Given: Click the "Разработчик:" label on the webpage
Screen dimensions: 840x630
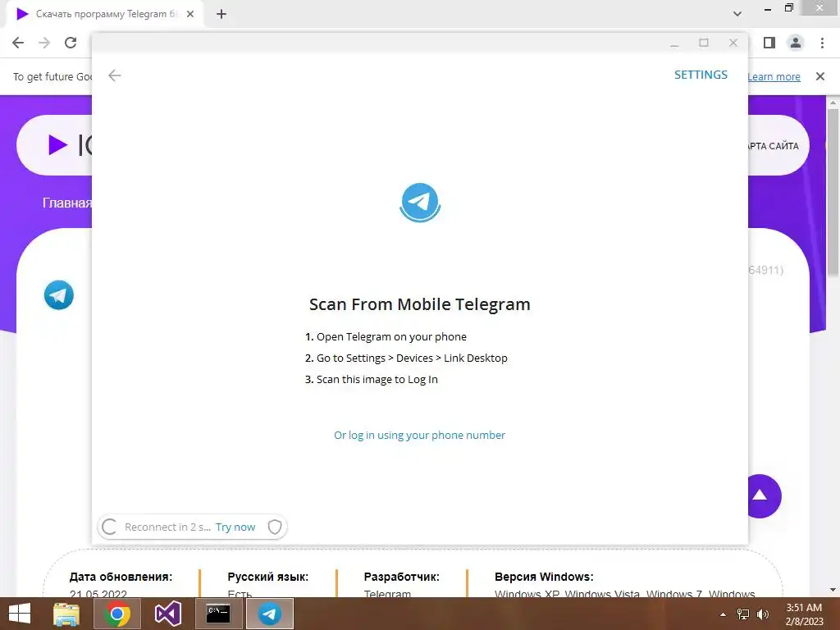Looking at the screenshot, I should click(x=402, y=577).
